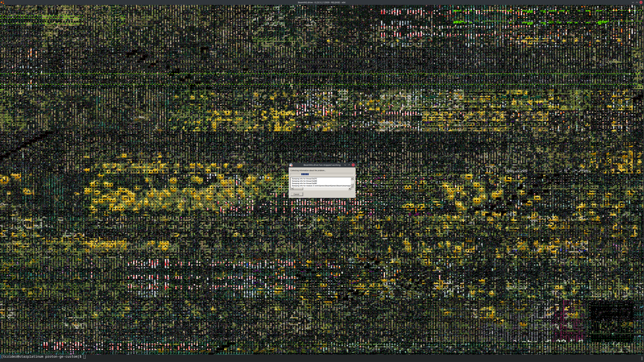
Task: Select the 'Dumping info for thread 0x27C' line
Action: click(304, 179)
